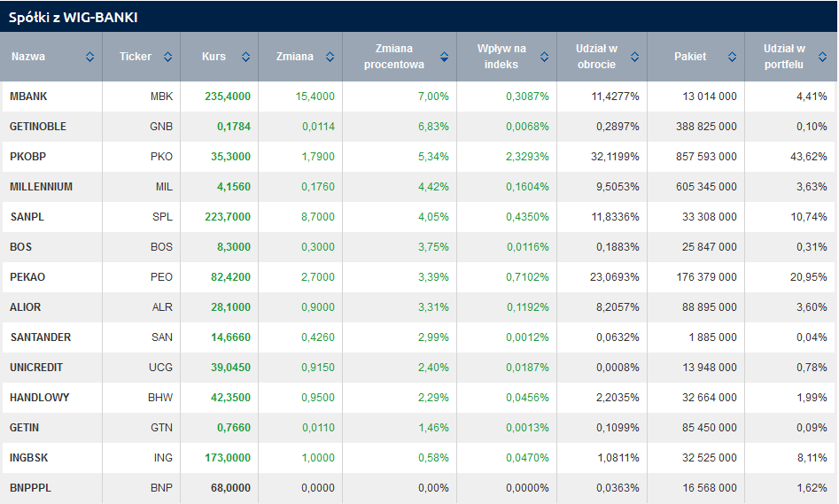
Task: Open the HANDLOWY company link
Action: (x=40, y=398)
